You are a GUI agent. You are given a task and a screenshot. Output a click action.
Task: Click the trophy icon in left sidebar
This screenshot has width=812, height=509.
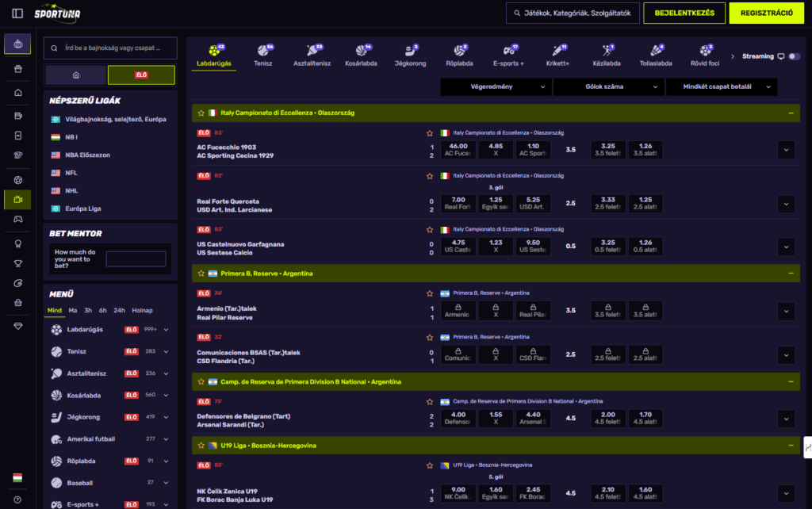(x=17, y=263)
